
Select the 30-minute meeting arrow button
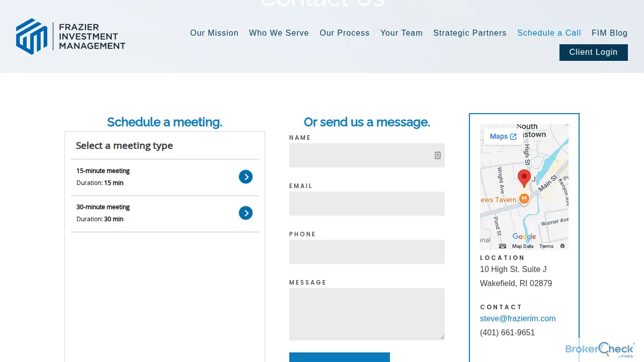(x=246, y=213)
